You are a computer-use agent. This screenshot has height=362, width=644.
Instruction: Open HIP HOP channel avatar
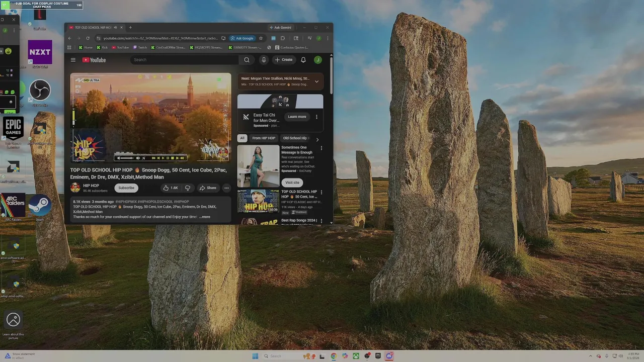(75, 188)
